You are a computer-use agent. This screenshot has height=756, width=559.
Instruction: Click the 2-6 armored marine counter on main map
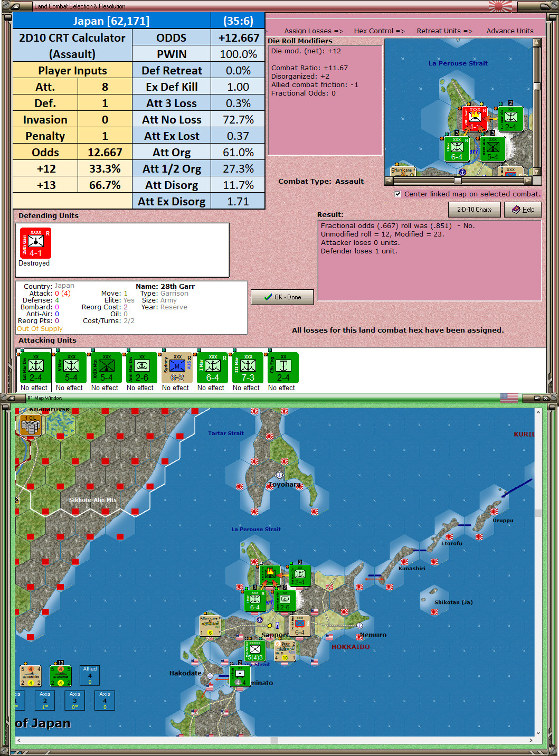tap(285, 601)
